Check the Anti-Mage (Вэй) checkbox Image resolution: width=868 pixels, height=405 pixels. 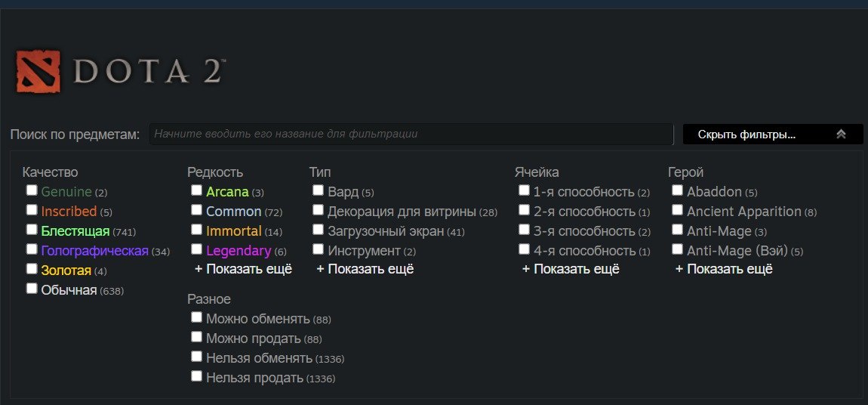[x=677, y=249]
